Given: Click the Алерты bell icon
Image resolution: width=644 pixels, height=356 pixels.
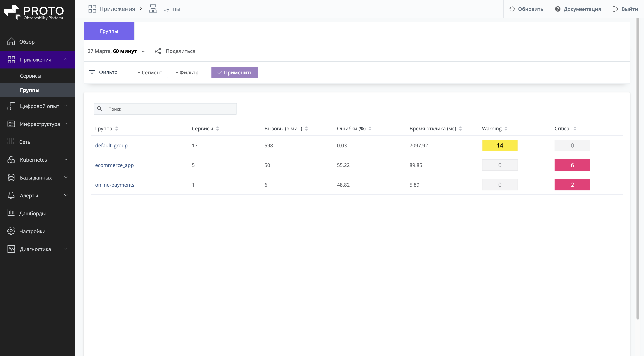Looking at the screenshot, I should click(x=11, y=195).
